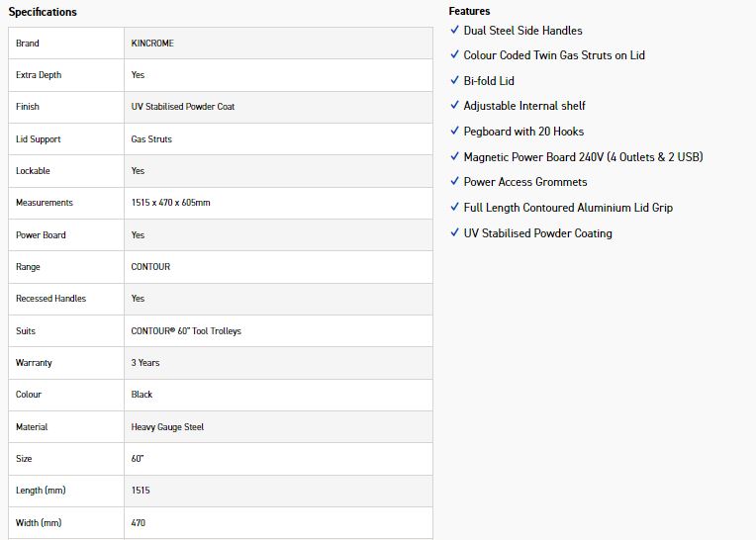
Task: Click the checkmark beside Adjustable Internal shelf
Action: pos(454,105)
